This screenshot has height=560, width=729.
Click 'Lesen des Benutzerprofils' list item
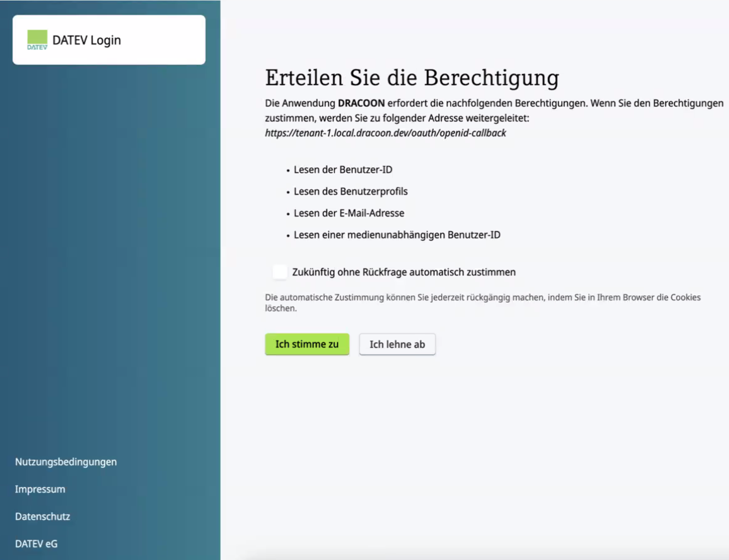tap(351, 192)
